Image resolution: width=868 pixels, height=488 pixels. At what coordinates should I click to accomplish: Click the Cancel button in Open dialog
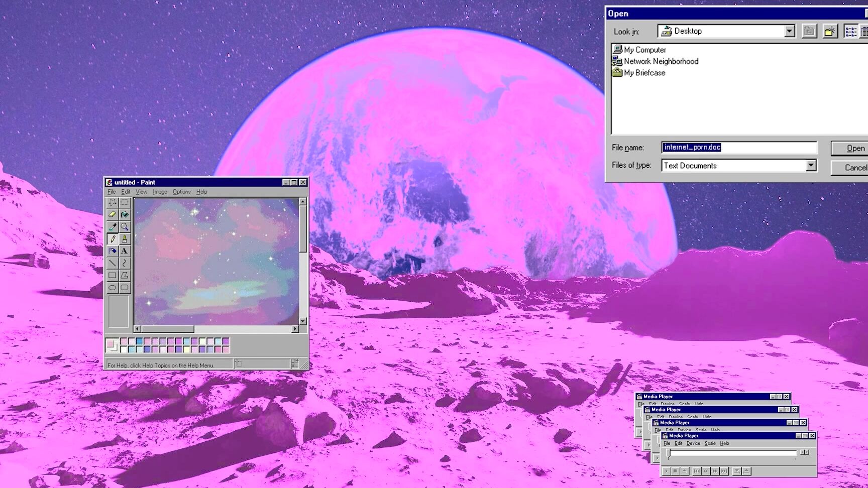854,168
